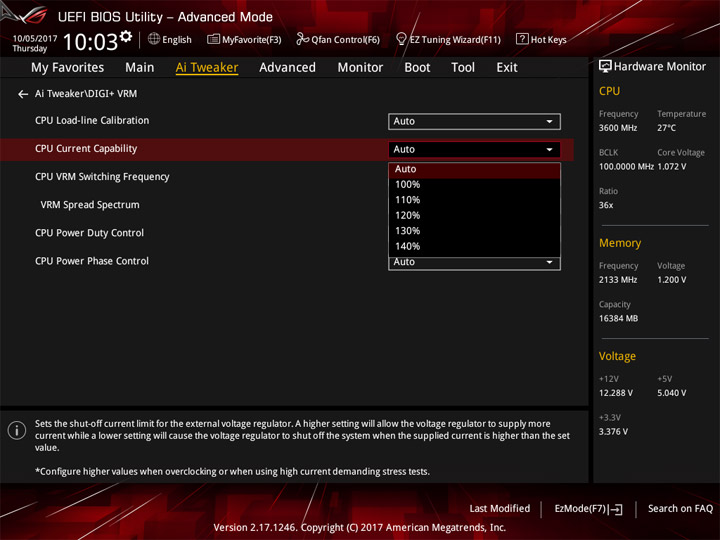Open the My Favorites tab
Viewport: 720px width, 540px height.
pos(68,68)
